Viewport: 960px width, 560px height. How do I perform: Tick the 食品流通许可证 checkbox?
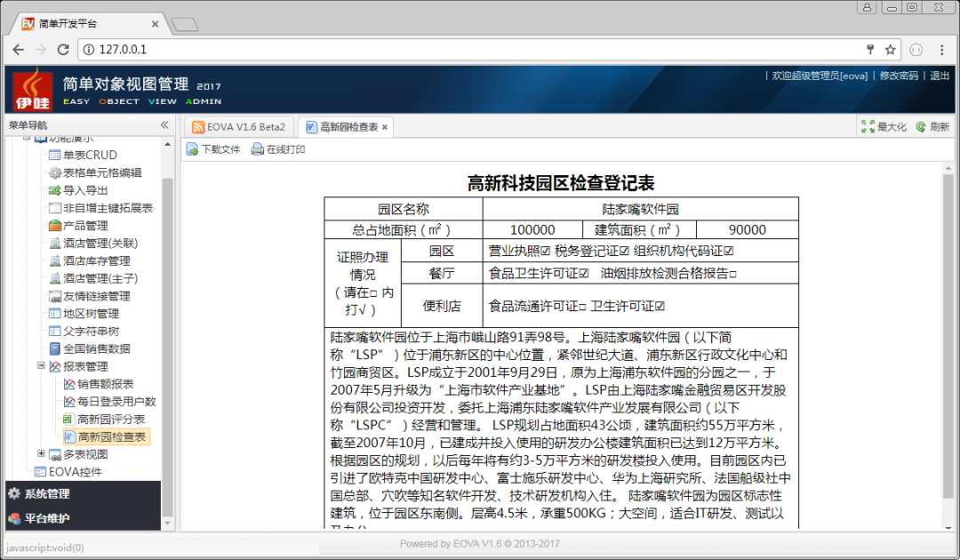pos(582,306)
